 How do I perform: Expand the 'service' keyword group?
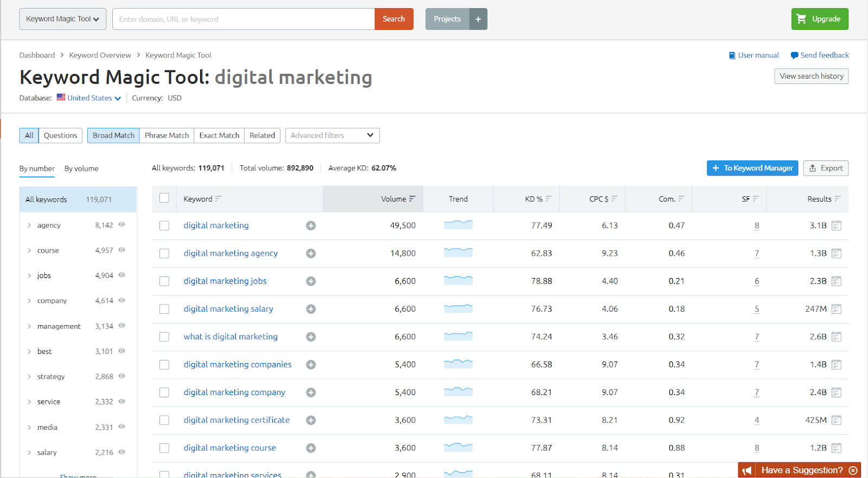coord(29,402)
